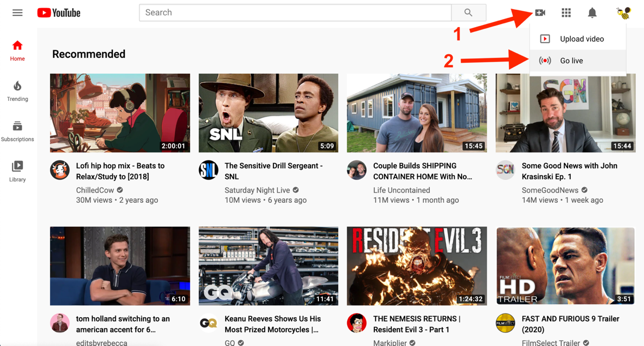Play the Some Good News thumbnail
644x346 pixels.
click(565, 113)
